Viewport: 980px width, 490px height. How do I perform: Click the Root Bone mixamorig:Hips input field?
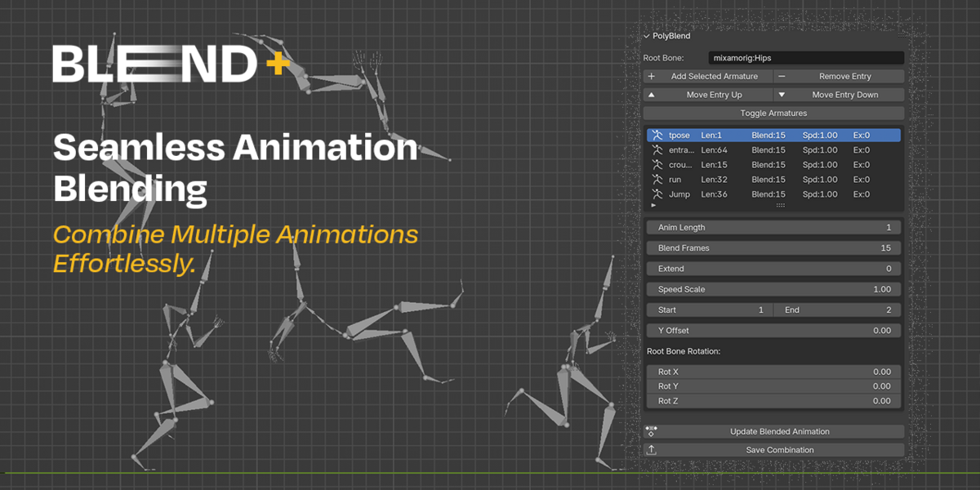pyautogui.click(x=794, y=58)
